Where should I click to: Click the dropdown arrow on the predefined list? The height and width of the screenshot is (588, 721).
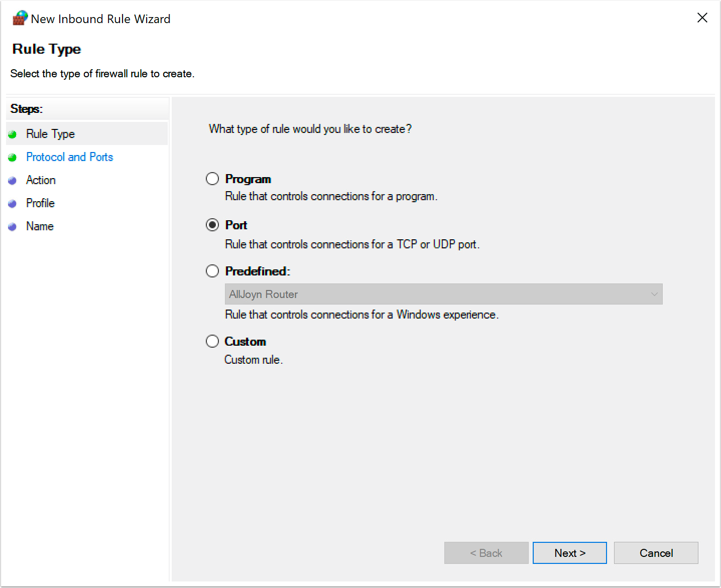click(654, 294)
